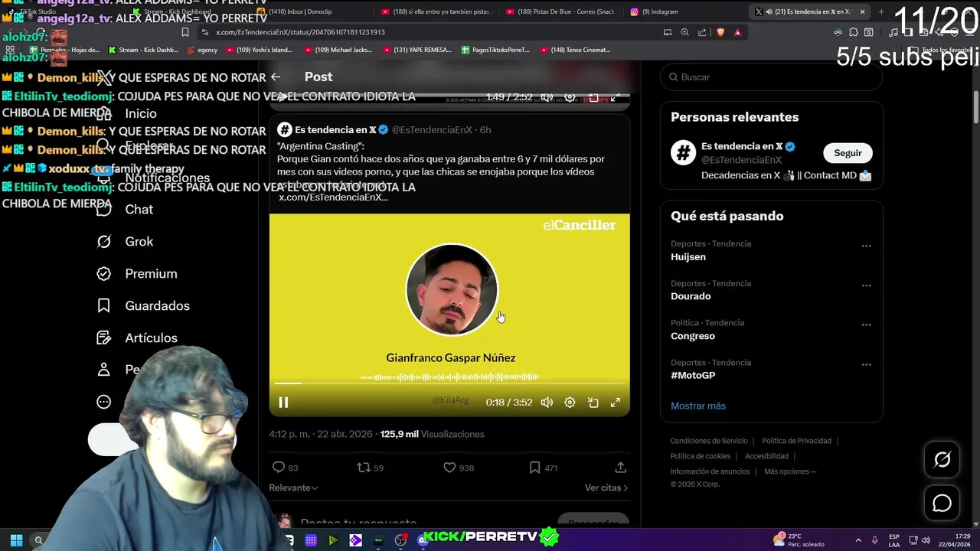Follow Es tendencia en X with Seguir
The height and width of the screenshot is (551, 980).
(848, 153)
